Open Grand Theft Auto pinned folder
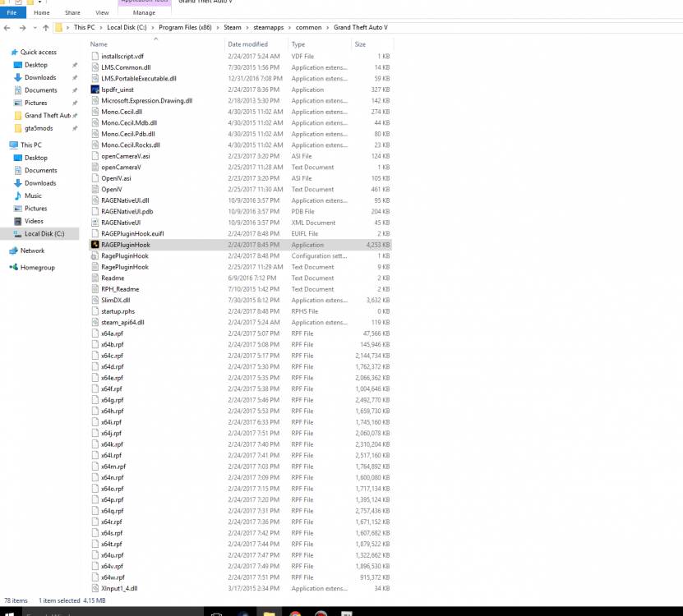 pyautogui.click(x=47, y=115)
